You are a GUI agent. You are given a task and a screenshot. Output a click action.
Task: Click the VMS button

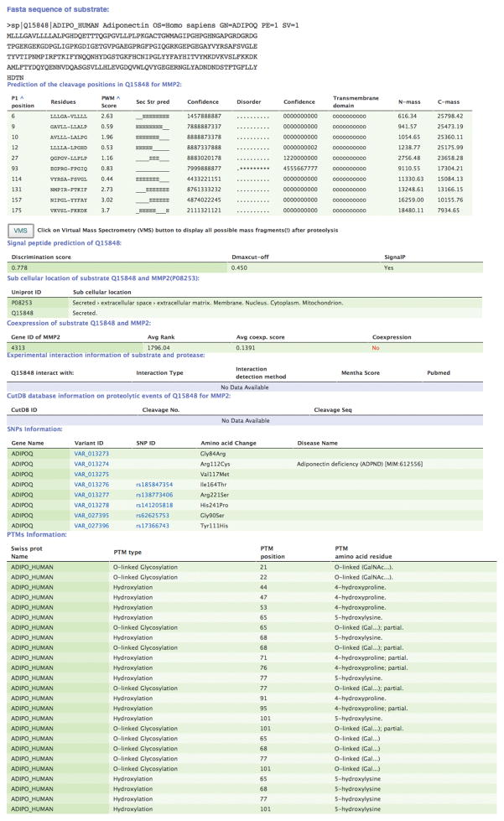pyautogui.click(x=21, y=231)
